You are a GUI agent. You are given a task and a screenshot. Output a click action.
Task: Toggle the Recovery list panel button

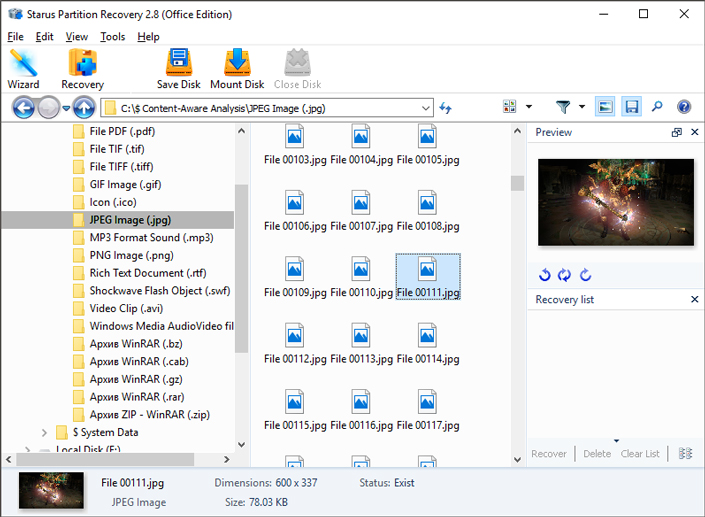[x=631, y=107]
